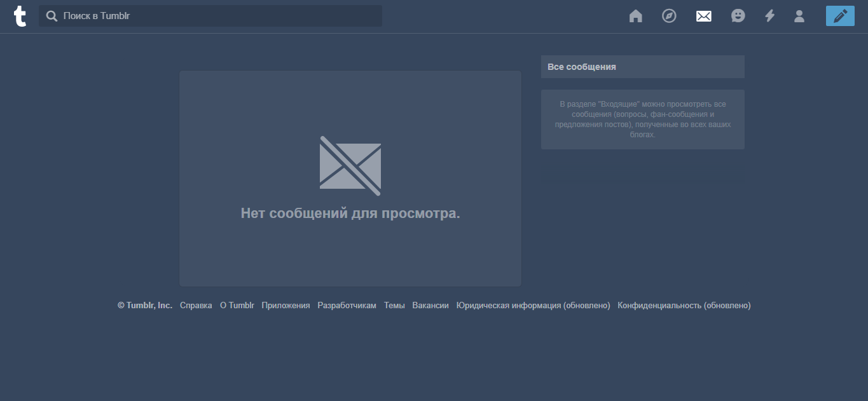The width and height of the screenshot is (868, 401).
Task: Open the chat messenger smiley icon
Action: (738, 16)
